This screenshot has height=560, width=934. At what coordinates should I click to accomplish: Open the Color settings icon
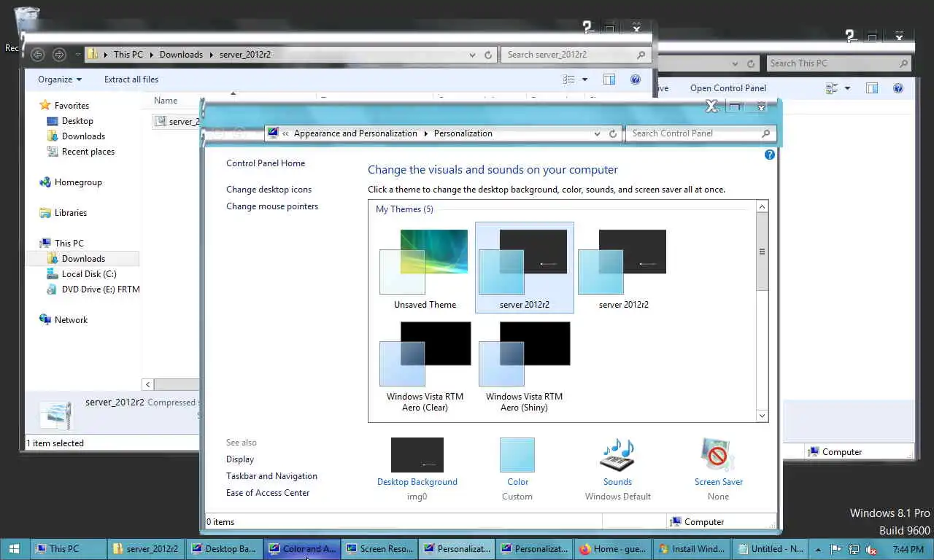coord(517,455)
